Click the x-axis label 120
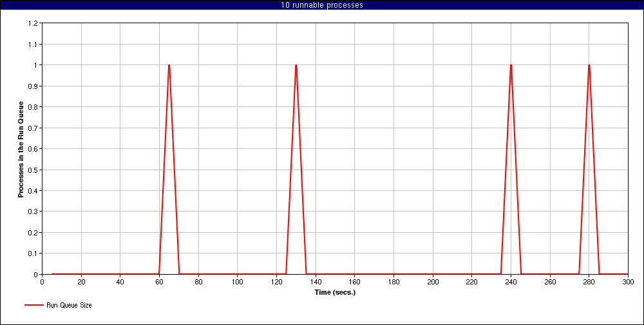Viewport: 644px width, 325px height. tap(276, 282)
